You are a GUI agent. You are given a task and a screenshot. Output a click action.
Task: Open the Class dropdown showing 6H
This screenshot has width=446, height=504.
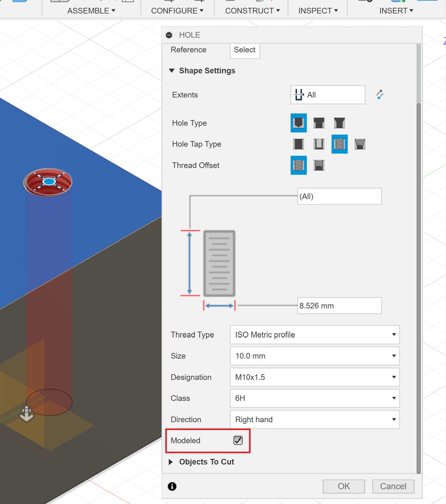point(315,398)
